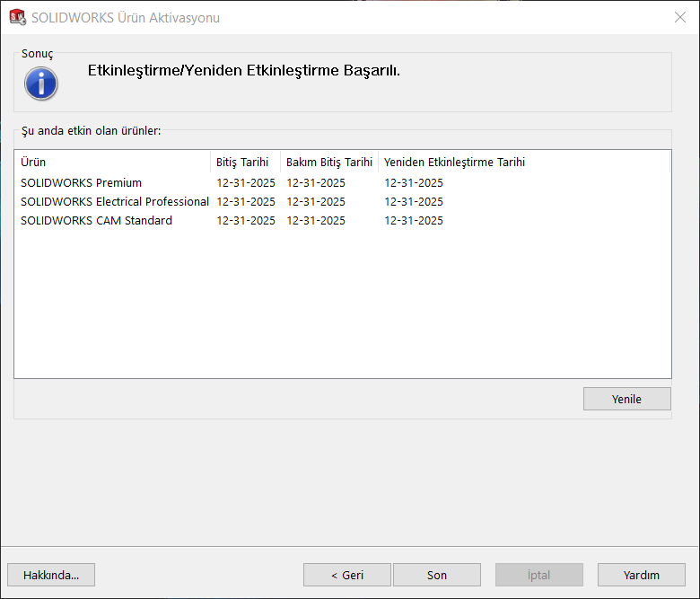Click the Etkinleştirme/Yeniden Etkinleştirme Başarılı message
Screen dimensions: 700x599
pos(244,71)
